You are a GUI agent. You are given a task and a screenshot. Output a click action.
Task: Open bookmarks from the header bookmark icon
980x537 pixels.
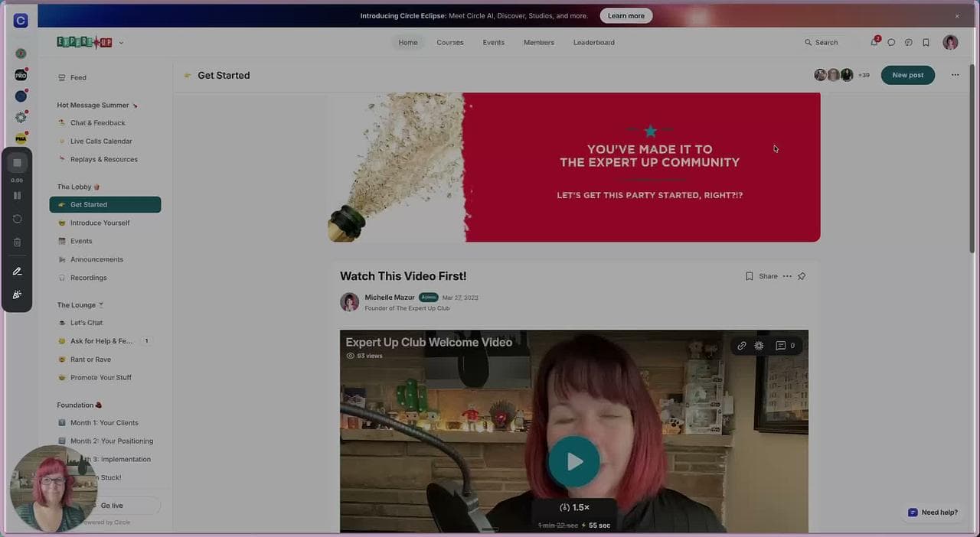tap(926, 43)
